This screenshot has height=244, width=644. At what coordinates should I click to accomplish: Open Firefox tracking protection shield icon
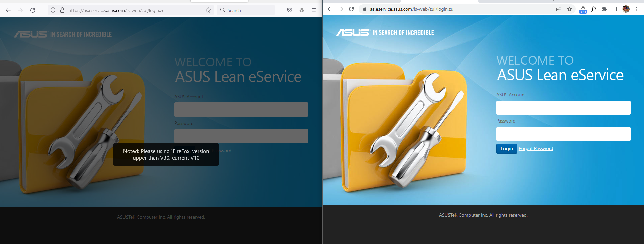tap(53, 10)
